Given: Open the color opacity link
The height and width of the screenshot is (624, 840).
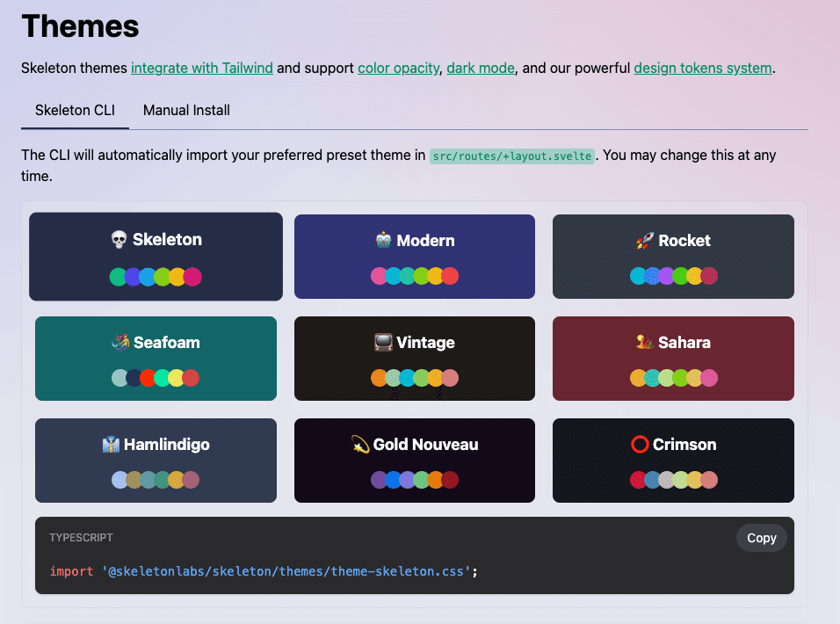Looking at the screenshot, I should tap(399, 68).
